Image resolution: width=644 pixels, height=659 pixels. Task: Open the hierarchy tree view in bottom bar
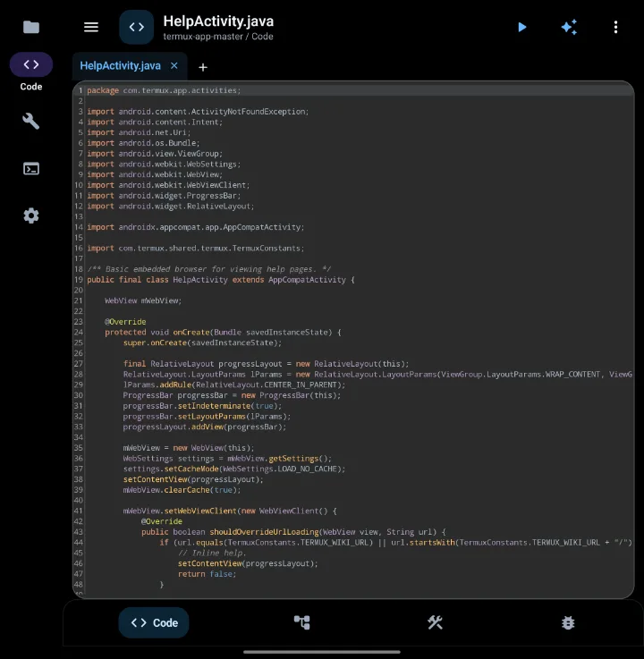pos(301,622)
